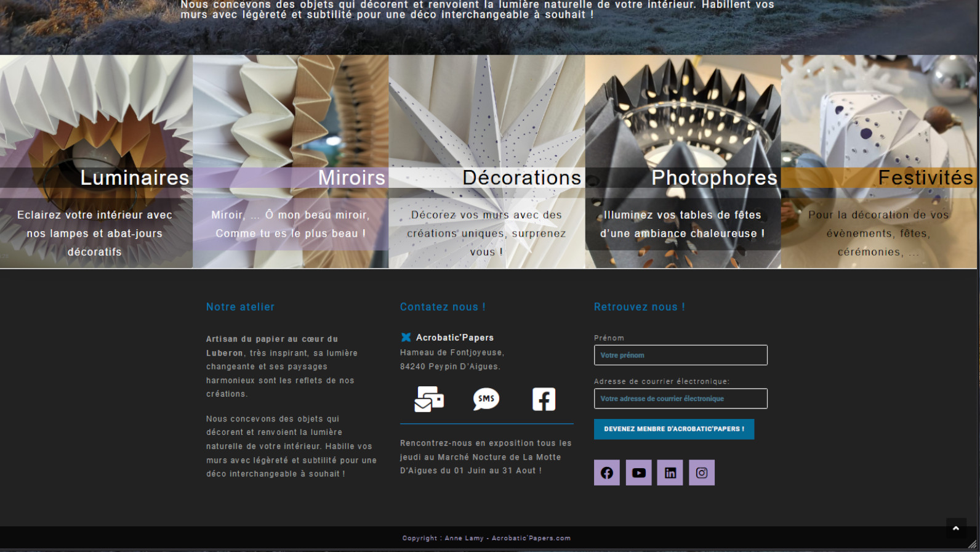Click the Acrobatic'Papers address name link
The image size is (980, 552).
(x=454, y=338)
